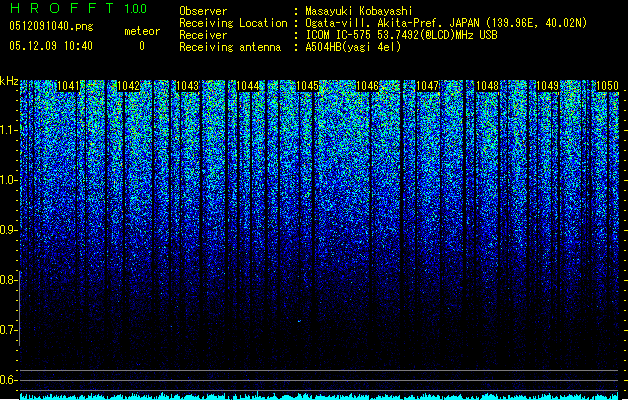
Task: Click antenna value A504HB(yagi 4el)
Action: pyautogui.click(x=353, y=47)
